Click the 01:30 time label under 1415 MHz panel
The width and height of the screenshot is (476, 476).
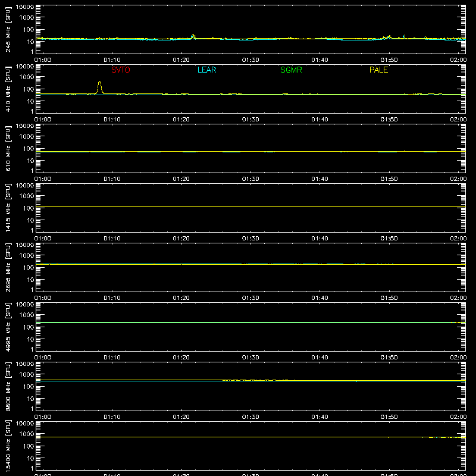click(x=250, y=239)
